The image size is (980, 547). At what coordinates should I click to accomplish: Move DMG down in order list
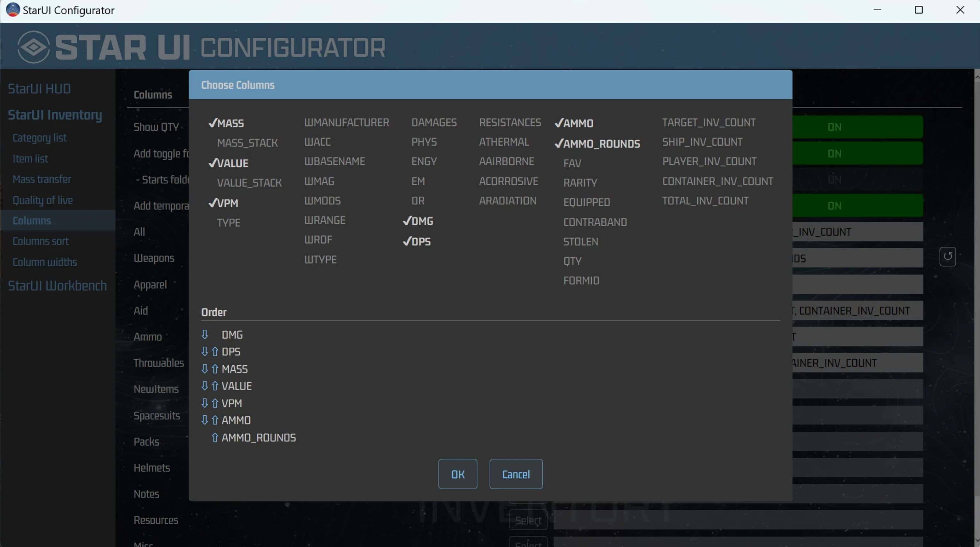point(205,335)
